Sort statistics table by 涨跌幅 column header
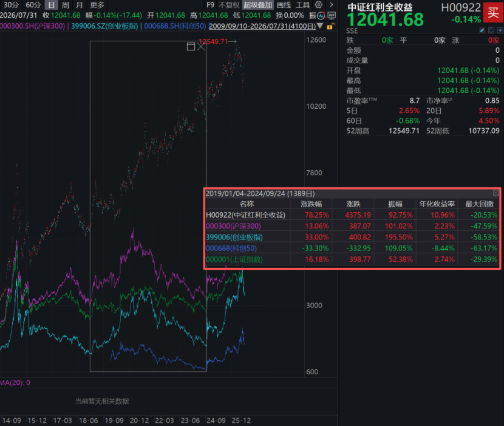504x426 pixels. [x=311, y=204]
